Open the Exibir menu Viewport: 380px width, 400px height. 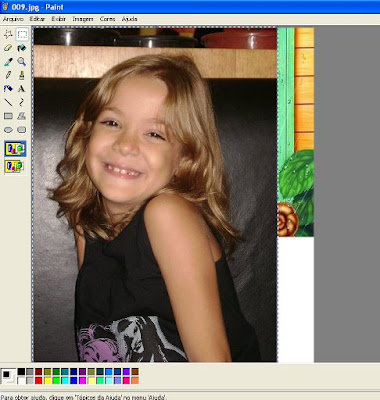pos(59,19)
